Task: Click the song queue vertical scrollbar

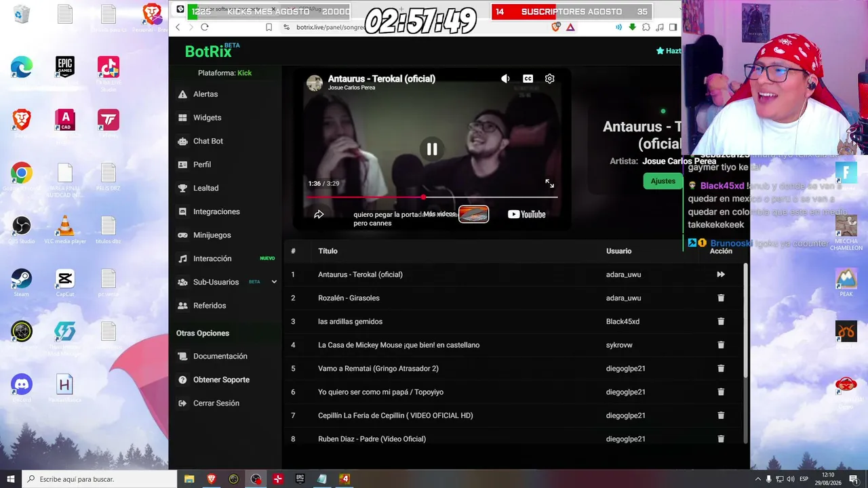Action: 746,320
